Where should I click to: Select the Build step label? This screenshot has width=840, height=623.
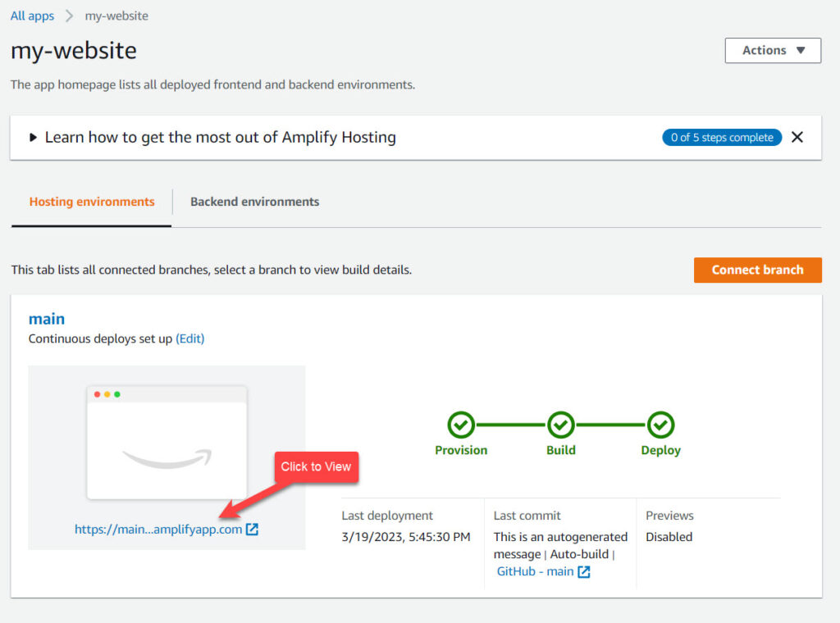561,450
